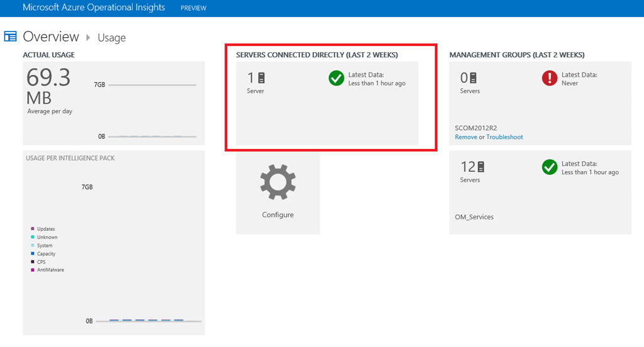Click the 7GB label in actual usage chart

(x=99, y=85)
